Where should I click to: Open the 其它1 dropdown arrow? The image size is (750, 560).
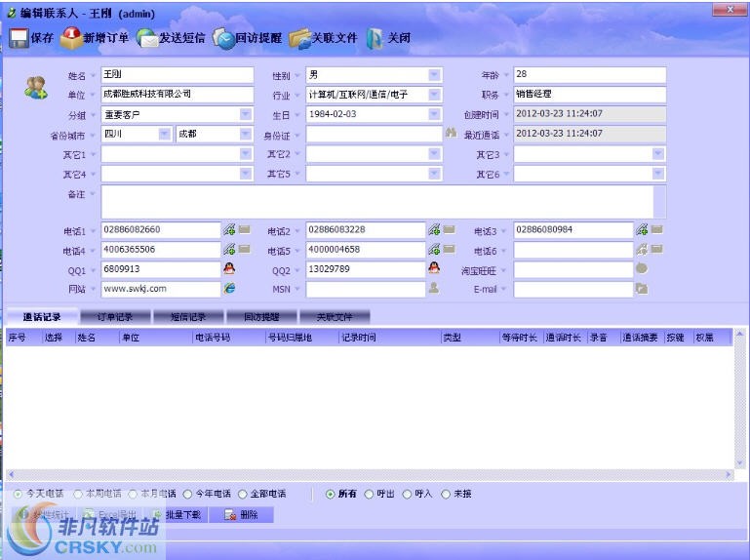[246, 153]
